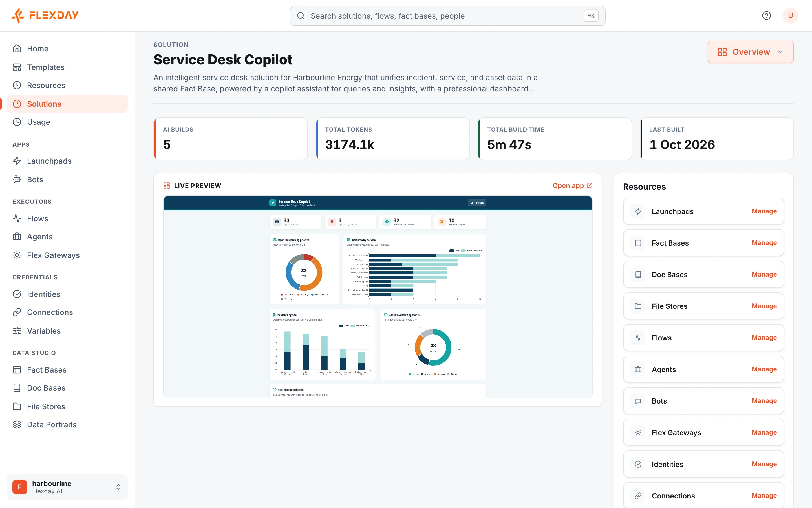Image resolution: width=812 pixels, height=508 pixels.
Task: Click the Bots robot icon in sidebar
Action: point(17,179)
